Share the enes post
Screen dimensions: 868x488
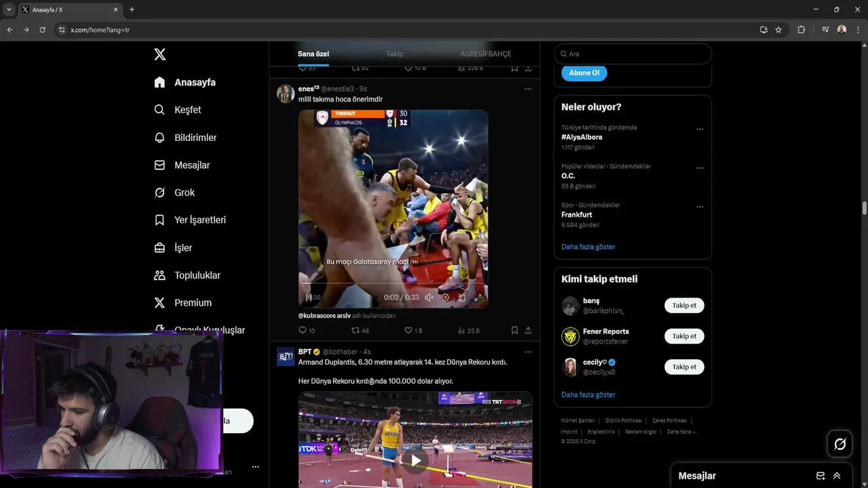point(528,330)
